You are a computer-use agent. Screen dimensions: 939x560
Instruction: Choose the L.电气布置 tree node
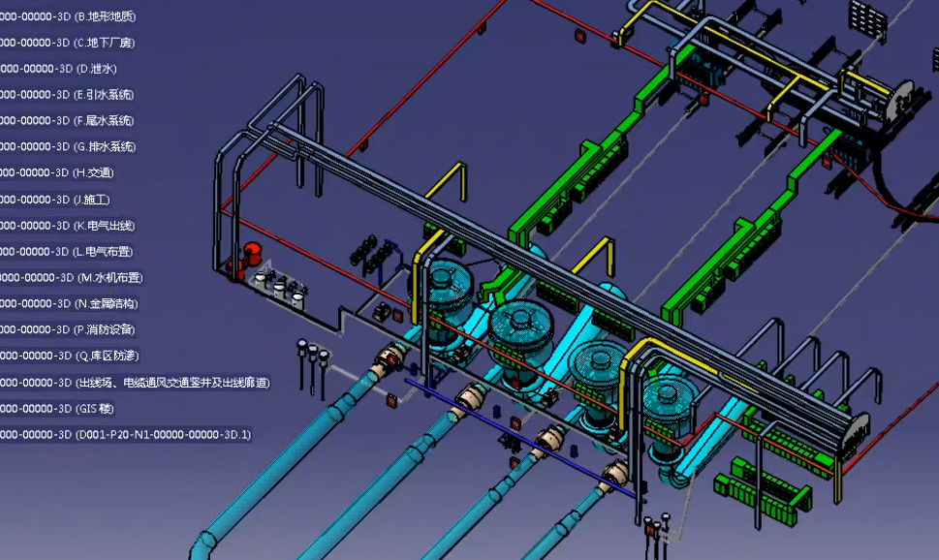coord(67,252)
